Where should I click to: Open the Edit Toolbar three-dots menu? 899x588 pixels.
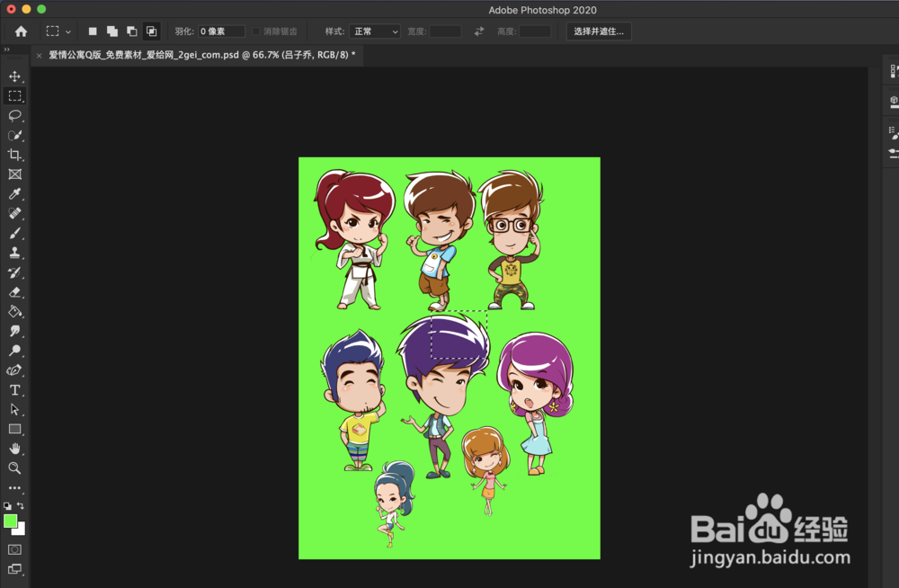click(x=14, y=488)
